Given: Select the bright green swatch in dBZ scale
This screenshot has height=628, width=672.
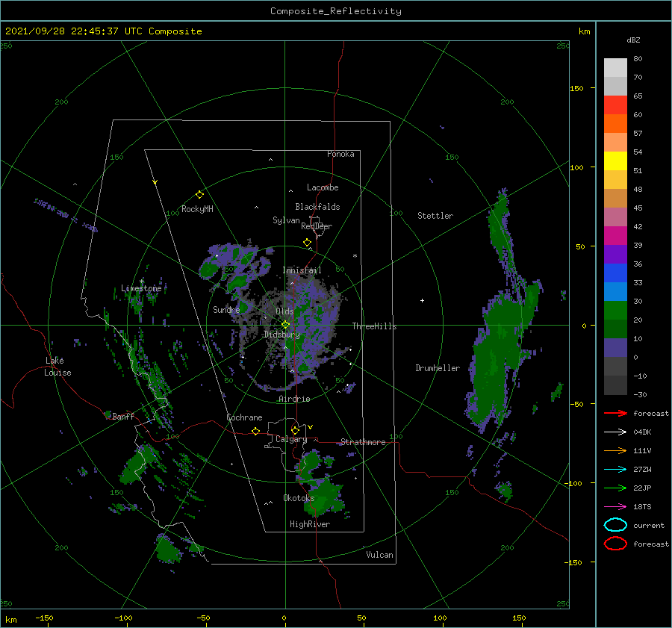Looking at the screenshot, I should (615, 310).
